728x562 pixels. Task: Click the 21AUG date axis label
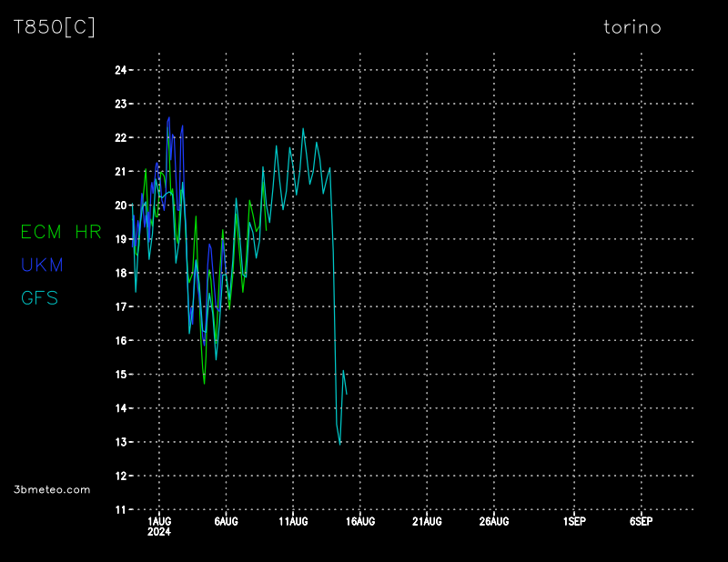tap(427, 521)
